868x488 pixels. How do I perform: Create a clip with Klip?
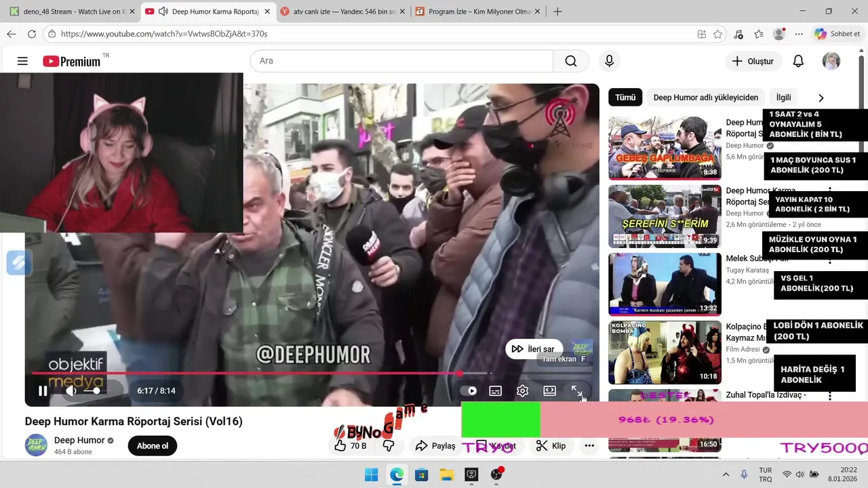coord(551,445)
